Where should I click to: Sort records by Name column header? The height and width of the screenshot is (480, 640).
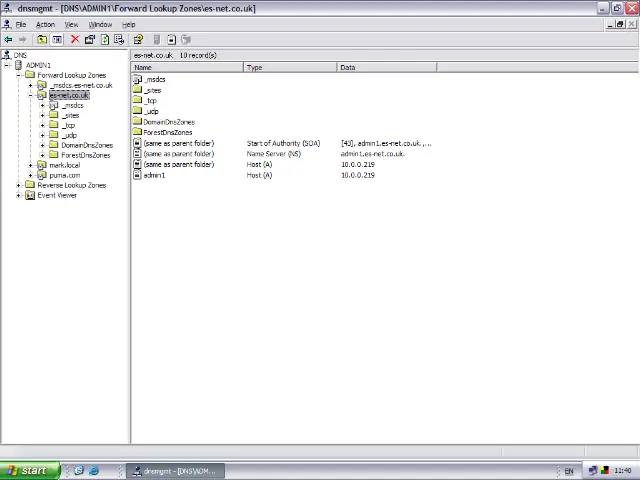(187, 67)
